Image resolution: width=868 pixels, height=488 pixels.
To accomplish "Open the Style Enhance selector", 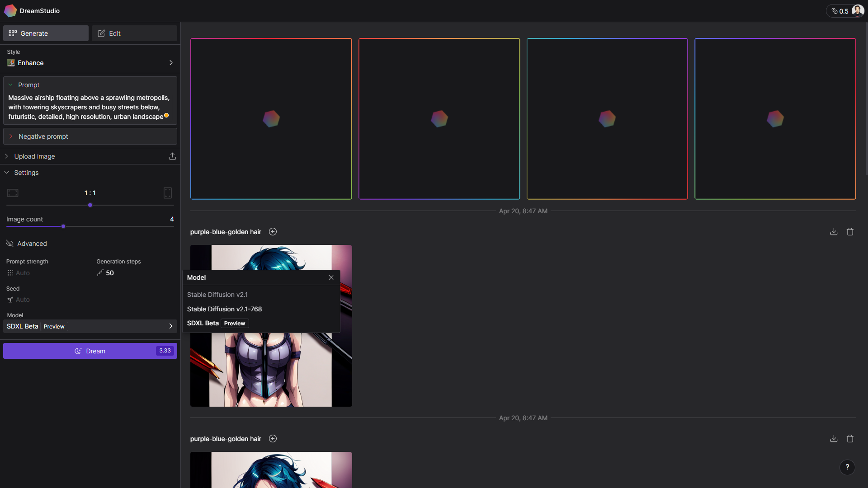I will 90,63.
